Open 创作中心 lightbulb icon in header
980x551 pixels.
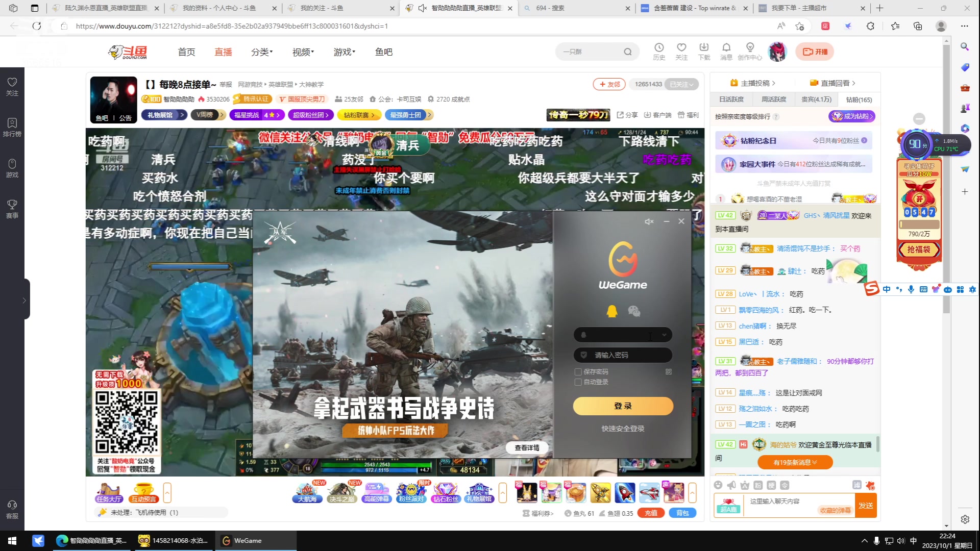(750, 52)
